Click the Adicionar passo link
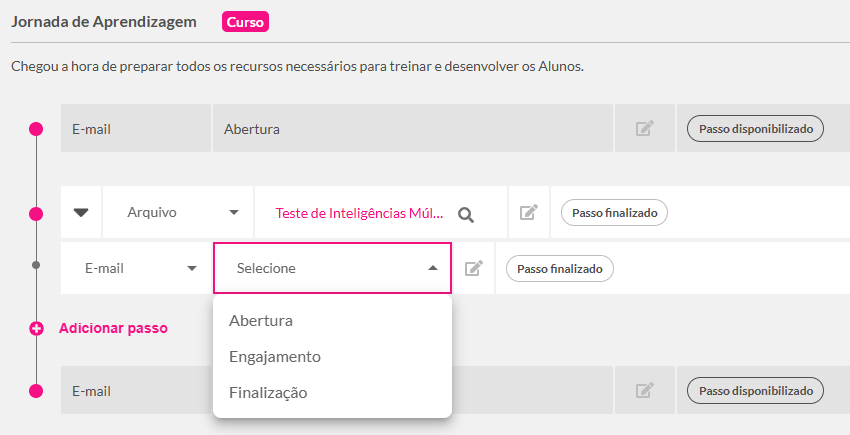 (113, 328)
